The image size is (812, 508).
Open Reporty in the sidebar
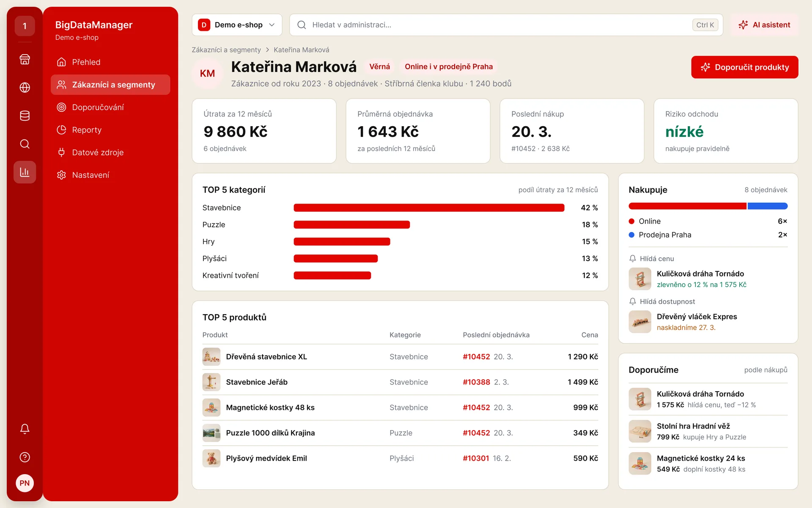(x=110, y=130)
